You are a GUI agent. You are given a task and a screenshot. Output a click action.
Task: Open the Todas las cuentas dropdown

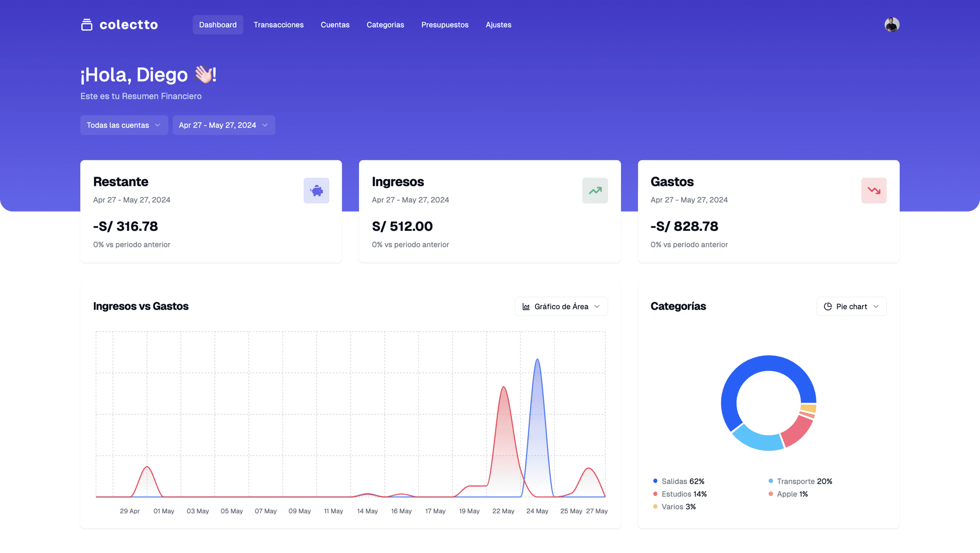tap(124, 125)
